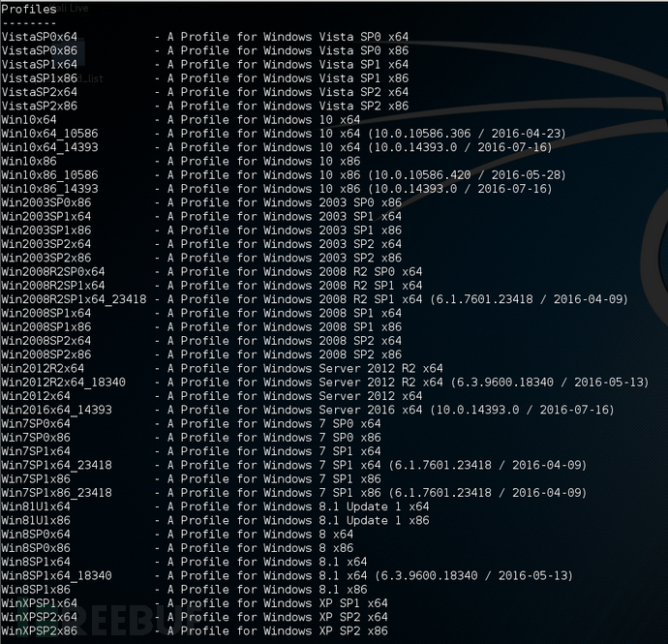
Task: Select the Win2016x64_14393 profile name
Action: 57,410
